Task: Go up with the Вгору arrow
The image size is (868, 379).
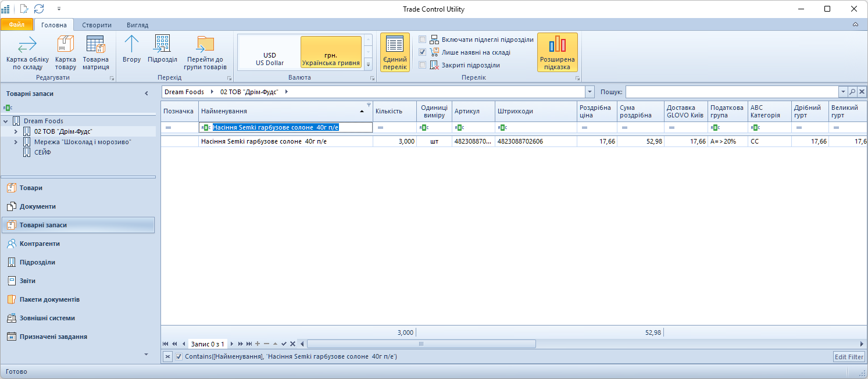Action: click(x=132, y=45)
